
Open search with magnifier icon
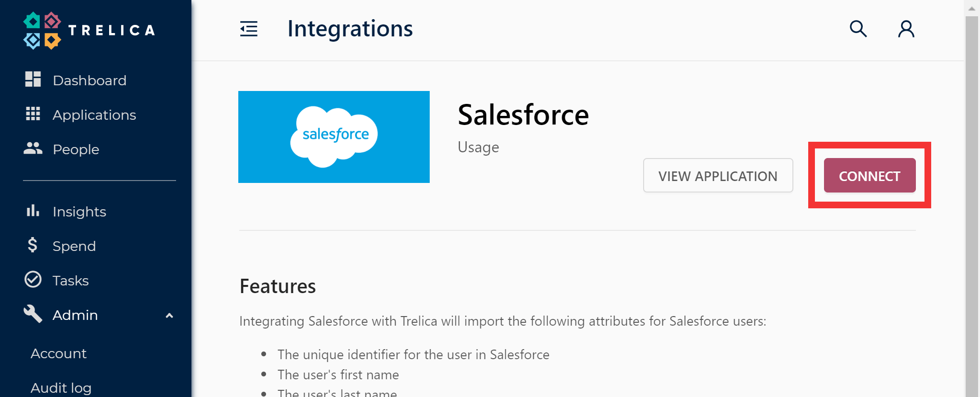(x=858, y=29)
